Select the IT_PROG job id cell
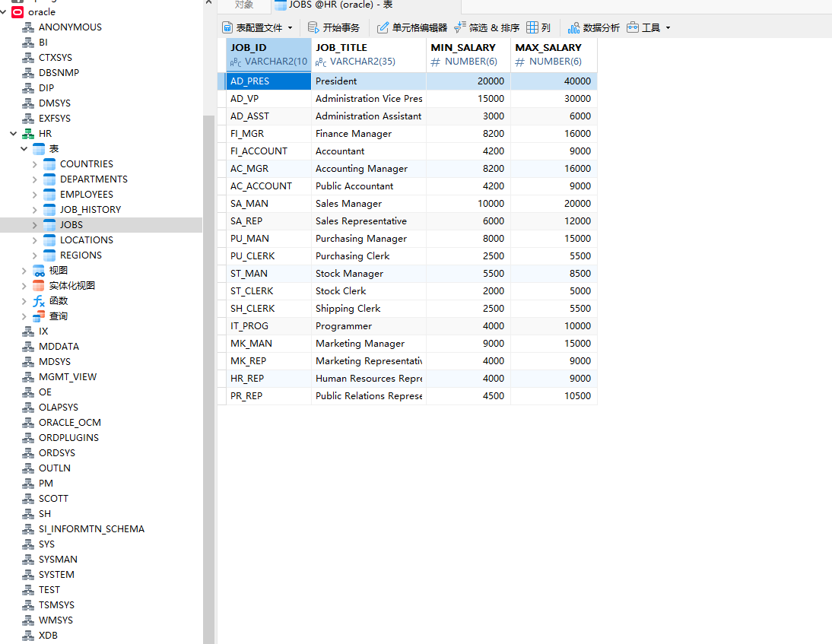Image resolution: width=832 pixels, height=644 pixels. (x=268, y=326)
